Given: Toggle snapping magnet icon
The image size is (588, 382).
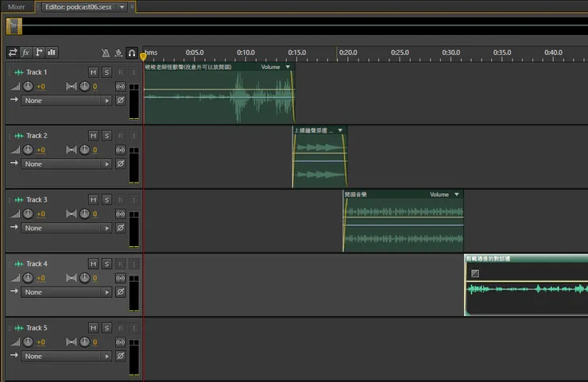Looking at the screenshot, I should 132,53.
